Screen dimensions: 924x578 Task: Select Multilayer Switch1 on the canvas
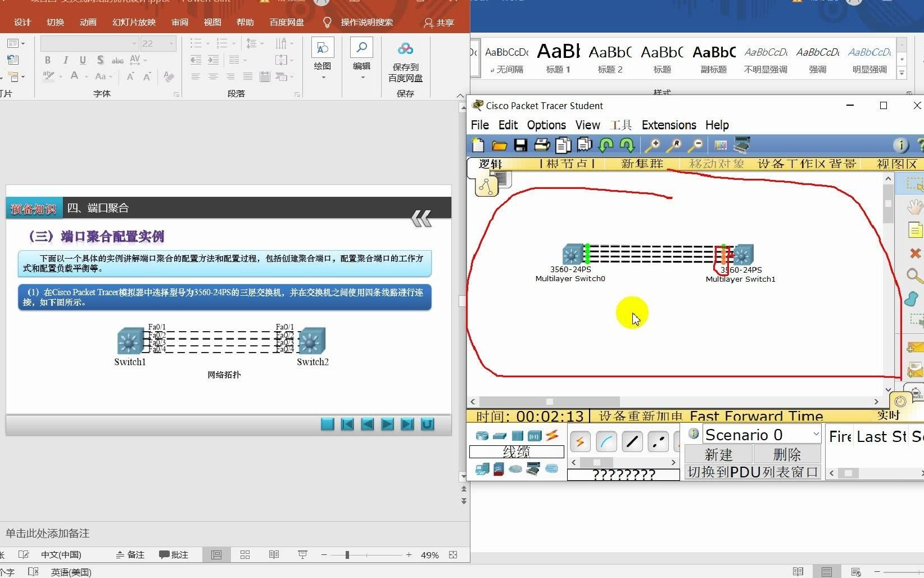coord(743,255)
